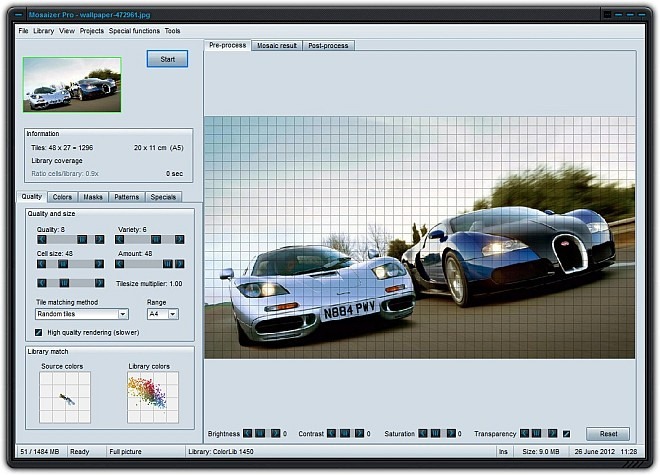Click the window menu icon in title bar
Viewport: 660px width, 475px height.
pyautogui.click(x=18, y=15)
